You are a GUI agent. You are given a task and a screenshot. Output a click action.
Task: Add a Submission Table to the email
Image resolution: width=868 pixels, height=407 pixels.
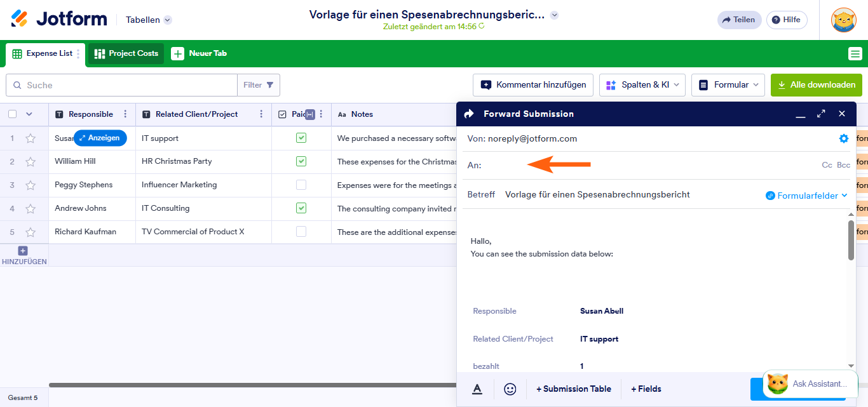coord(573,389)
